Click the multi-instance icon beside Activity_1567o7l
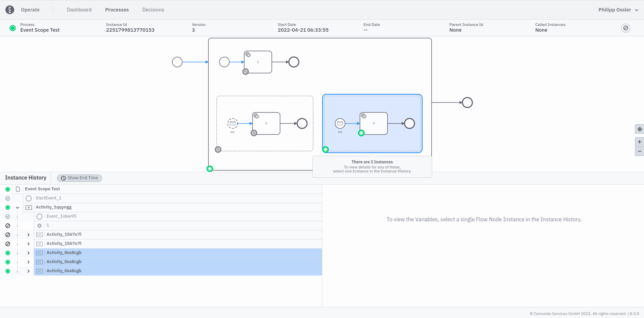Image resolution: width=644 pixels, height=318 pixels. 39,234
